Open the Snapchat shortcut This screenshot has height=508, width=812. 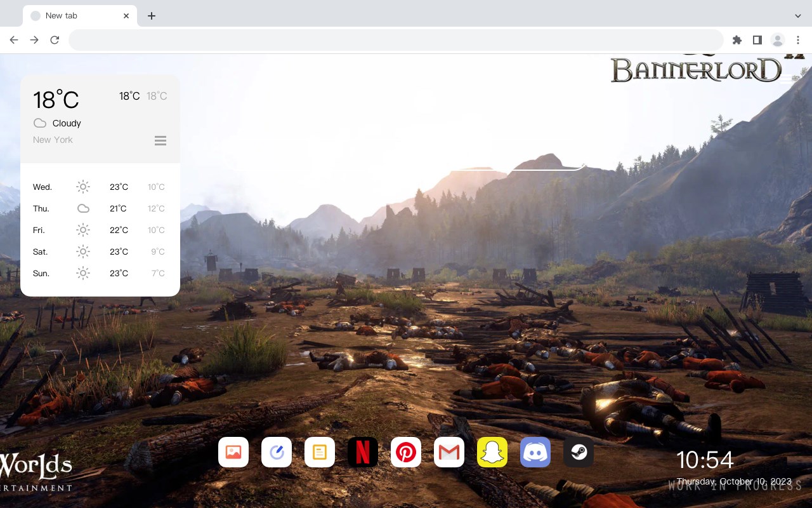[492, 452]
